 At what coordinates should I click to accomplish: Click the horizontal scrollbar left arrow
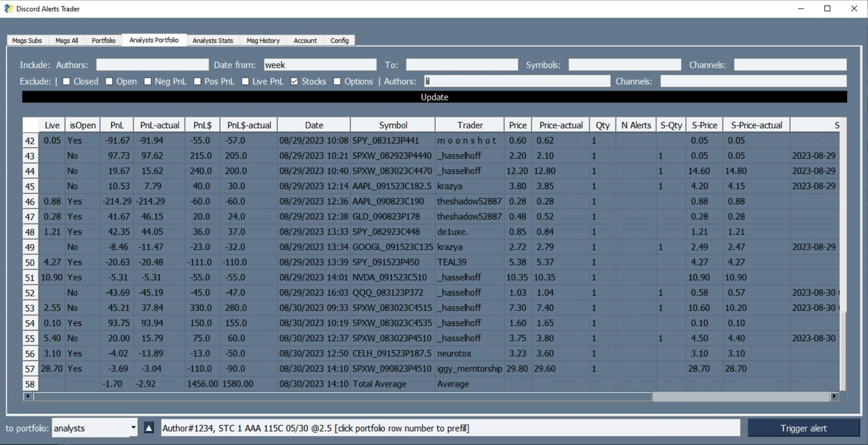click(x=28, y=396)
